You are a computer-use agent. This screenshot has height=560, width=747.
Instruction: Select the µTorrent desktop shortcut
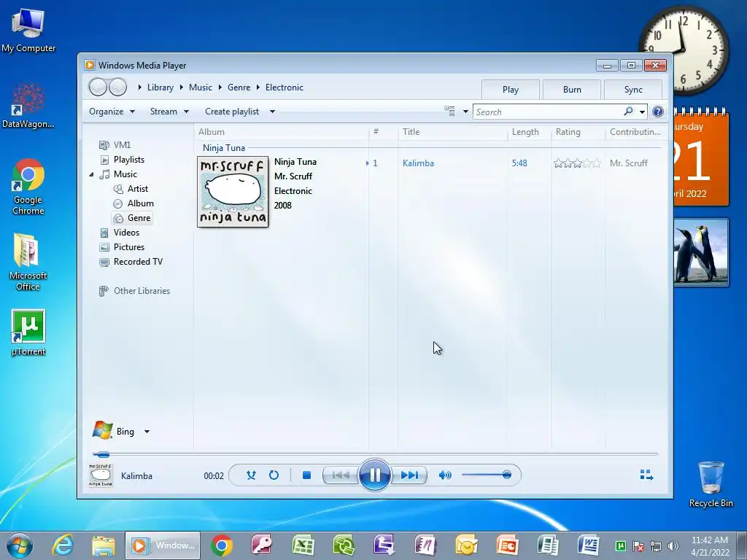pos(28,332)
